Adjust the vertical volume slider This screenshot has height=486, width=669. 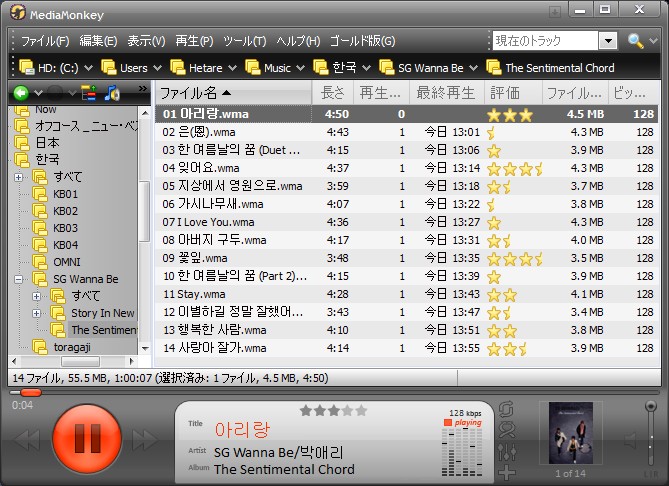pyautogui.click(x=651, y=434)
